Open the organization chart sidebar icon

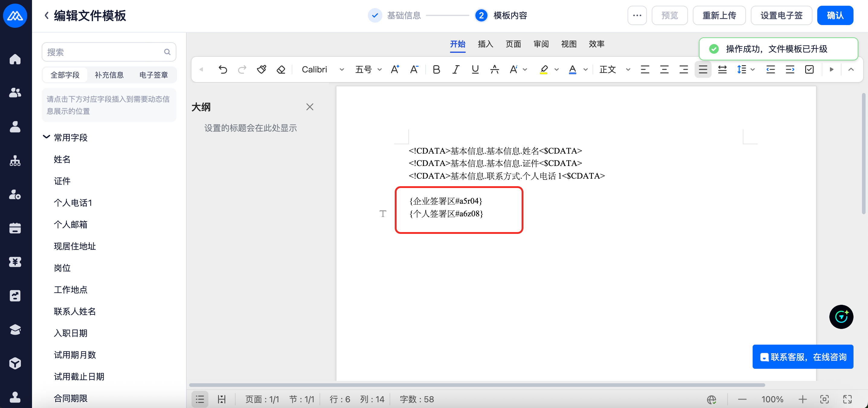(x=15, y=161)
